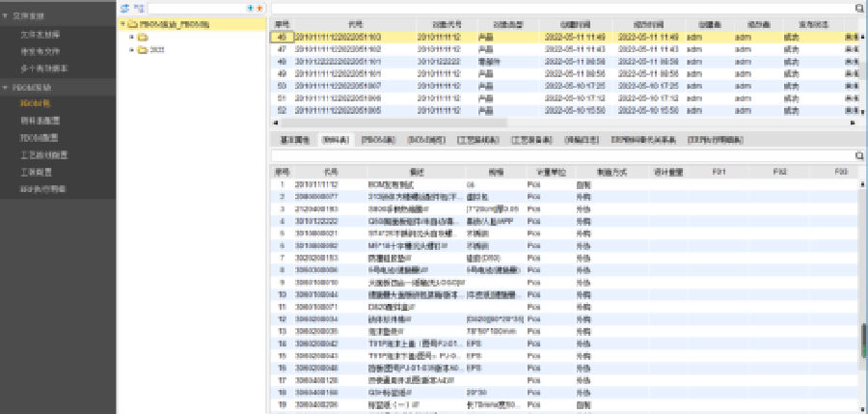Select row 19 in the lower material table
This screenshot has width=868, height=414.
(564, 404)
